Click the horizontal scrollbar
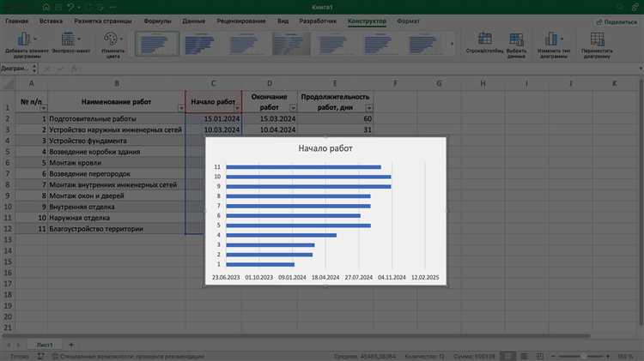The height and width of the screenshot is (361, 644). (295, 335)
